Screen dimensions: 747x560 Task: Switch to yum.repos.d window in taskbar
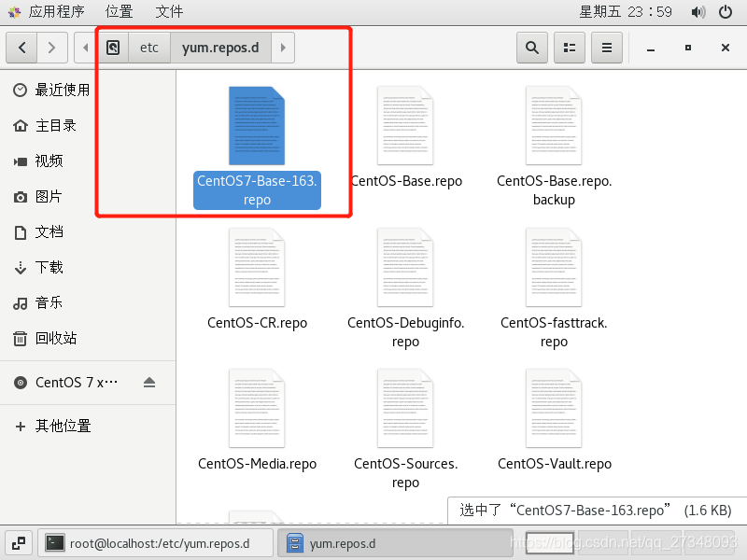pos(395,543)
